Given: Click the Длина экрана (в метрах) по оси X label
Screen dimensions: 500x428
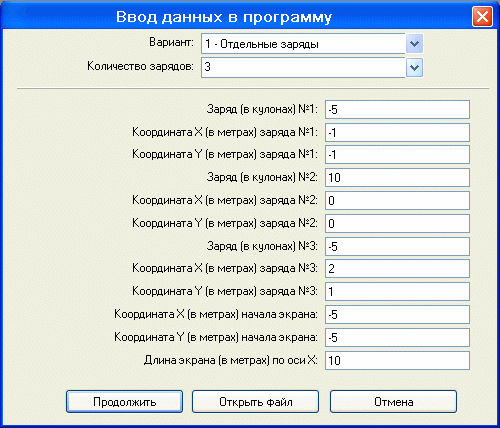Looking at the screenshot, I should pyautogui.click(x=231, y=360).
